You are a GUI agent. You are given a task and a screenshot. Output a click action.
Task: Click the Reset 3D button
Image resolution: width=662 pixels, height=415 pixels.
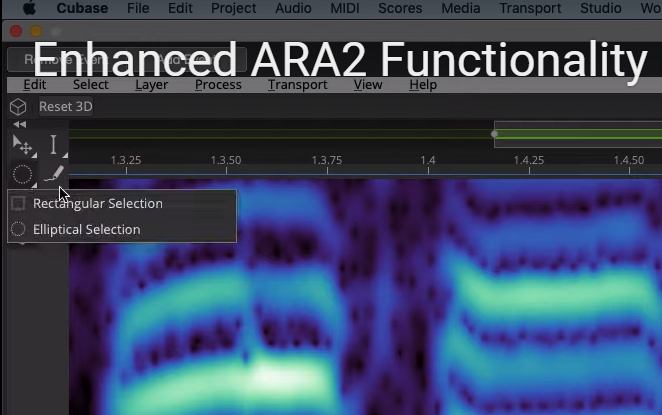(65, 106)
